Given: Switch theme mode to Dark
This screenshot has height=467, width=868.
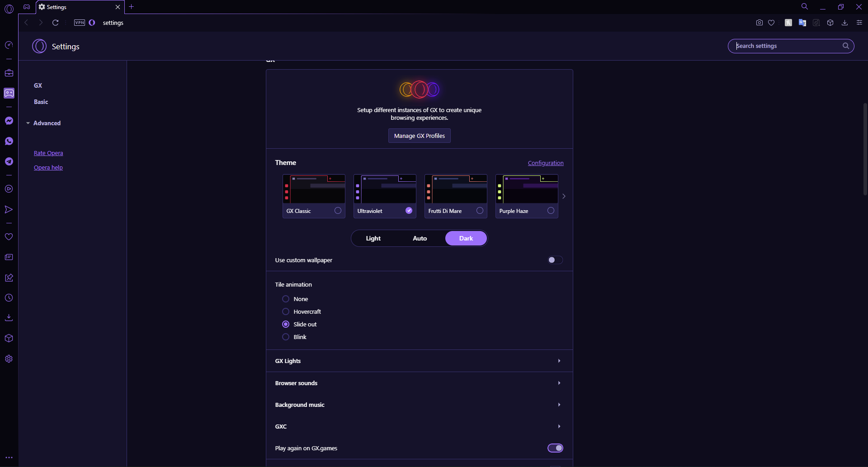Looking at the screenshot, I should click(466, 238).
